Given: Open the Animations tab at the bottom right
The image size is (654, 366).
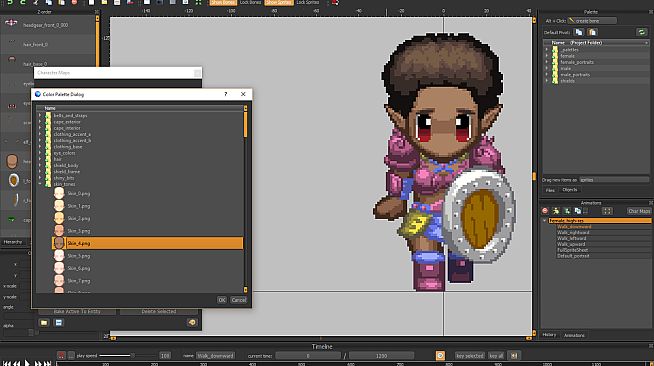Looking at the screenshot, I should coord(574,335).
